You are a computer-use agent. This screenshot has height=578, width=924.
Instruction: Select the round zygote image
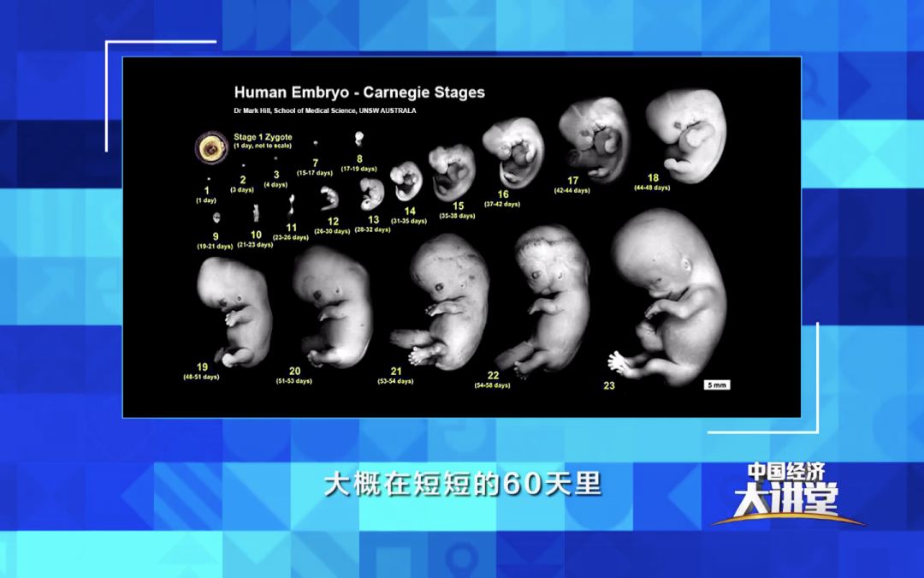coord(211,148)
